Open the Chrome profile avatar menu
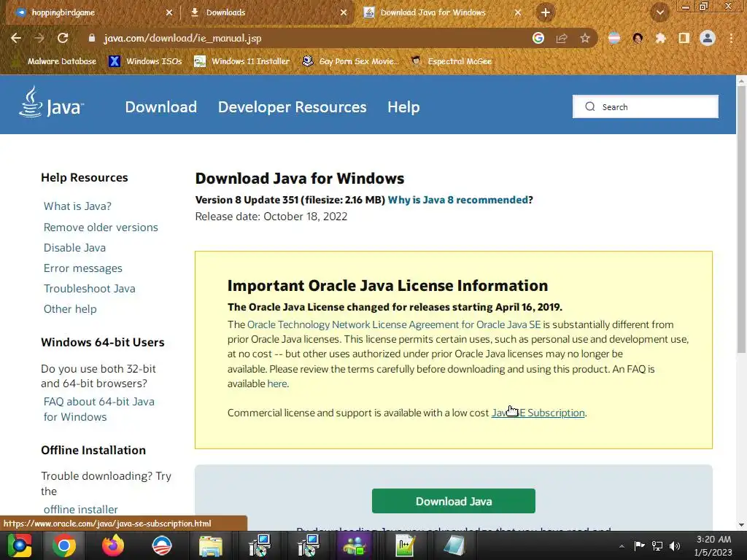This screenshot has height=560, width=747. tap(708, 38)
